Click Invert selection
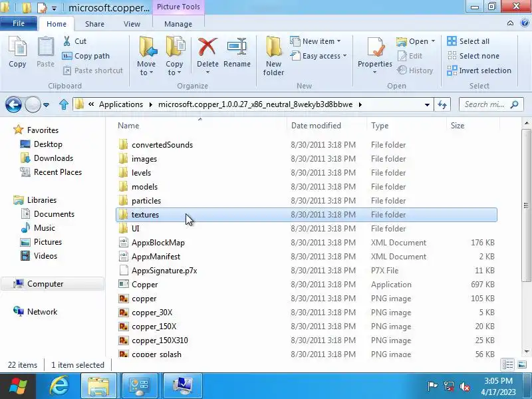 (479, 70)
